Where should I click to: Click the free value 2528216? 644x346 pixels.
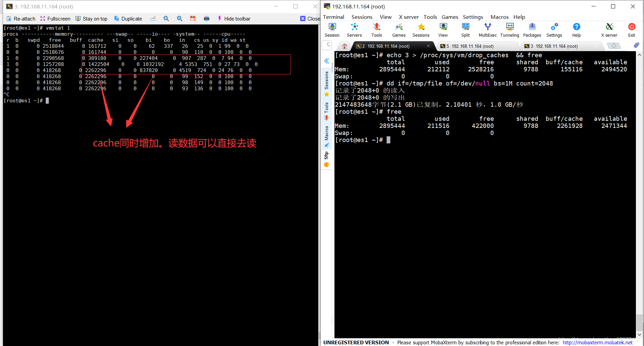pos(481,69)
